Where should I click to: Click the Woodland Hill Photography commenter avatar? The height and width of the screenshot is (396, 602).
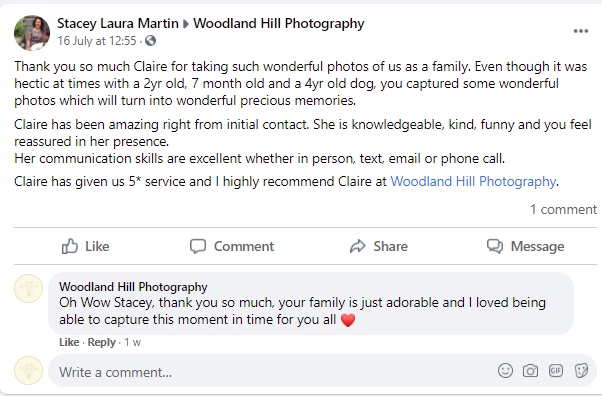(x=28, y=289)
